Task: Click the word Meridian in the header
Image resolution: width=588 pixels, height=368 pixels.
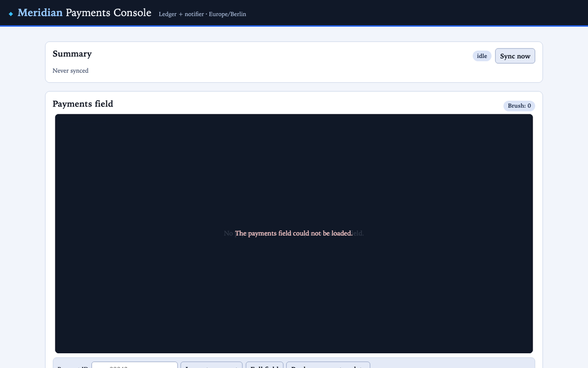Action: tap(40, 13)
